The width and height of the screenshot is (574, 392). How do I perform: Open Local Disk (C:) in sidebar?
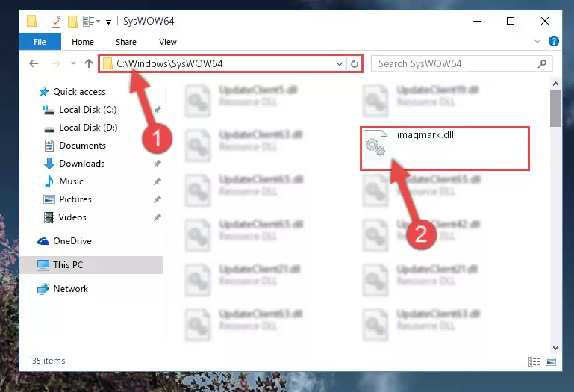[88, 110]
